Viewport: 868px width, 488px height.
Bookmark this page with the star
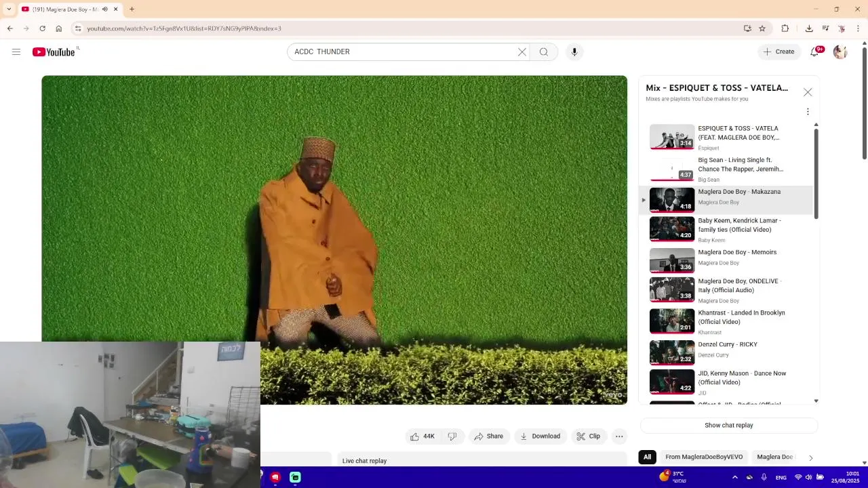coord(762,28)
